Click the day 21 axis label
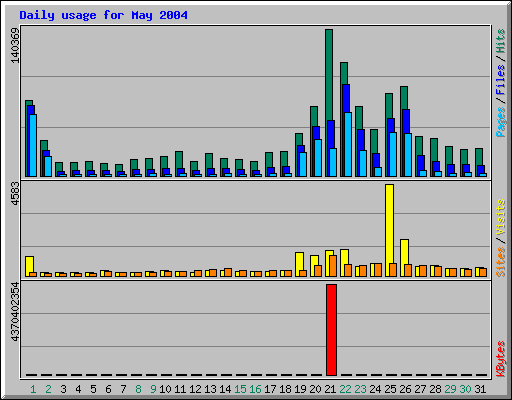Screen dimensions: 512x400 coord(330,389)
